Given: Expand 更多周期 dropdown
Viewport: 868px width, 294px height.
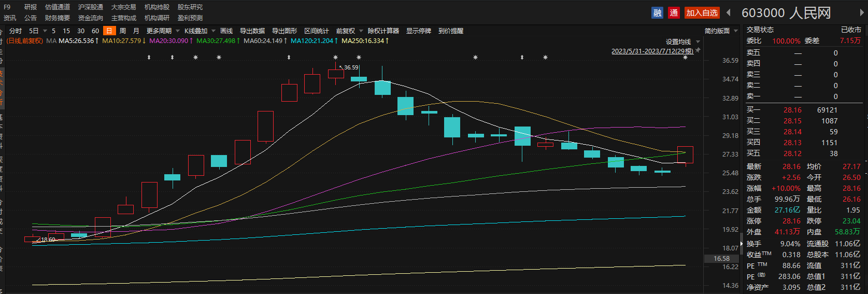Looking at the screenshot, I should click(x=177, y=31).
